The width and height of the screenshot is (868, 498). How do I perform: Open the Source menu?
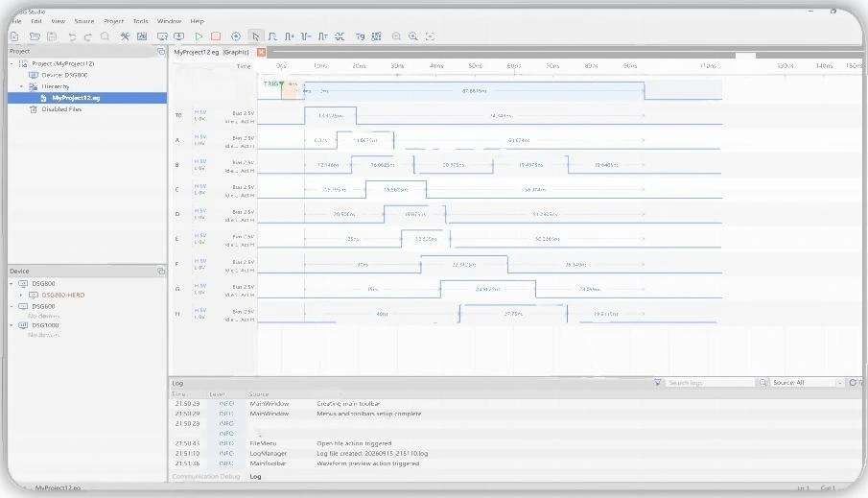click(84, 21)
